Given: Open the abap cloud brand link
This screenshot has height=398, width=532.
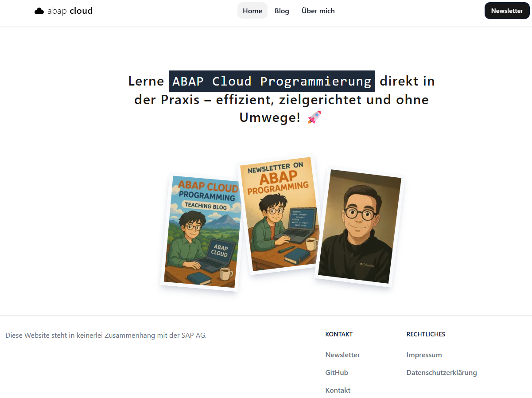Looking at the screenshot, I should point(64,11).
